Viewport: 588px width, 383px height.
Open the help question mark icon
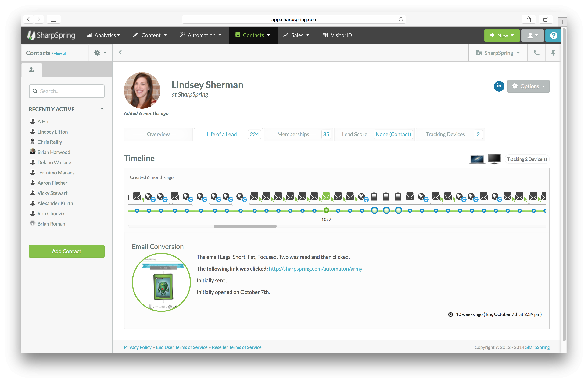[x=553, y=35]
